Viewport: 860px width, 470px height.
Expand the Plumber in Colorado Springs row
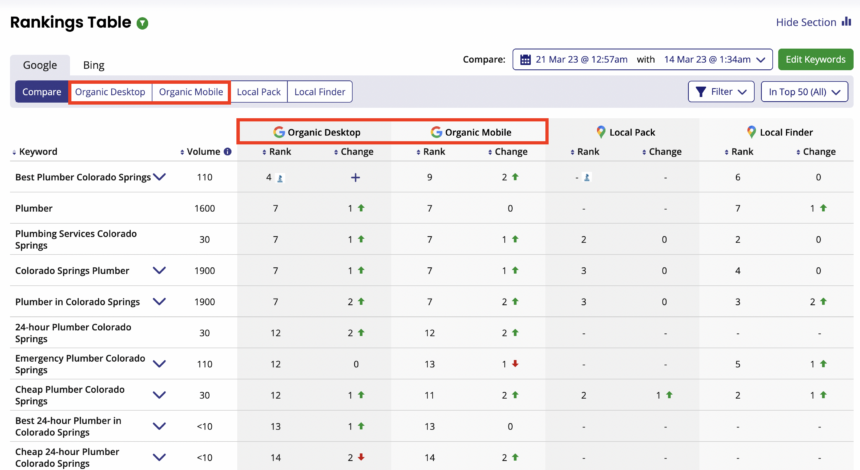(159, 302)
